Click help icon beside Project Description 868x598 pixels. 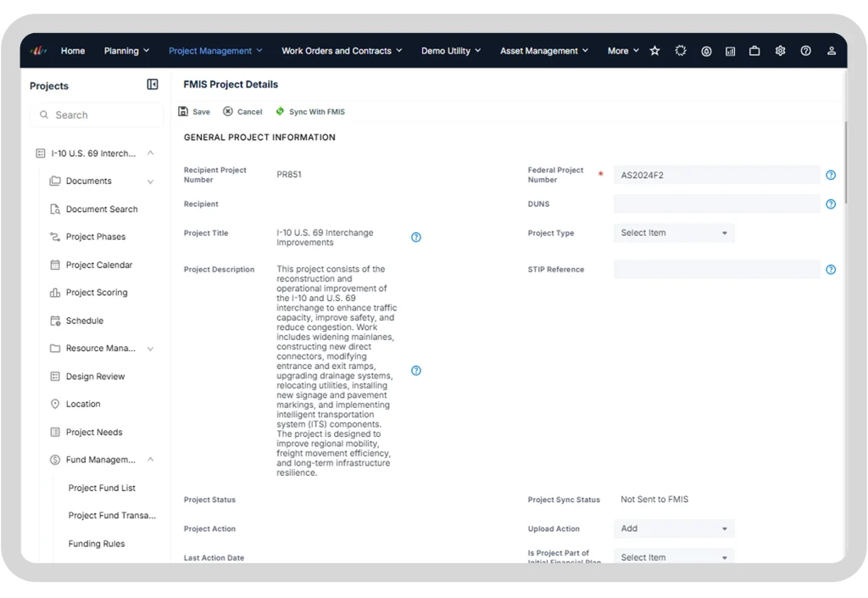pos(415,371)
